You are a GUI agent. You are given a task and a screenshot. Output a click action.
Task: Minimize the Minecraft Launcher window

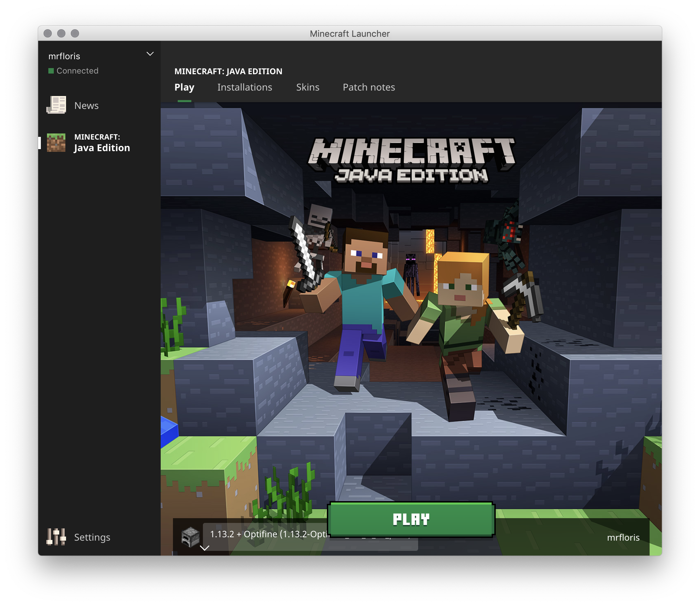[61, 33]
